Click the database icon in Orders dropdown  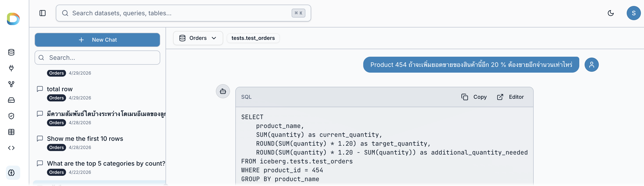[182, 38]
